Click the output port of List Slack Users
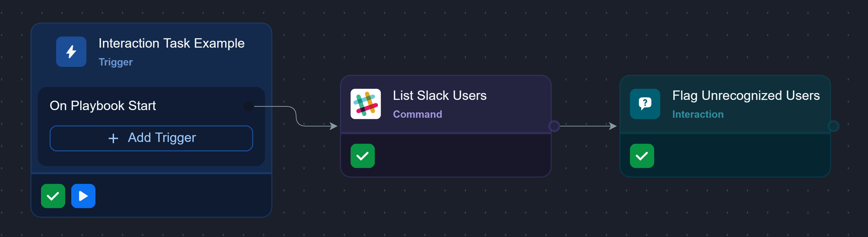Image resolution: width=868 pixels, height=237 pixels. 554,126
